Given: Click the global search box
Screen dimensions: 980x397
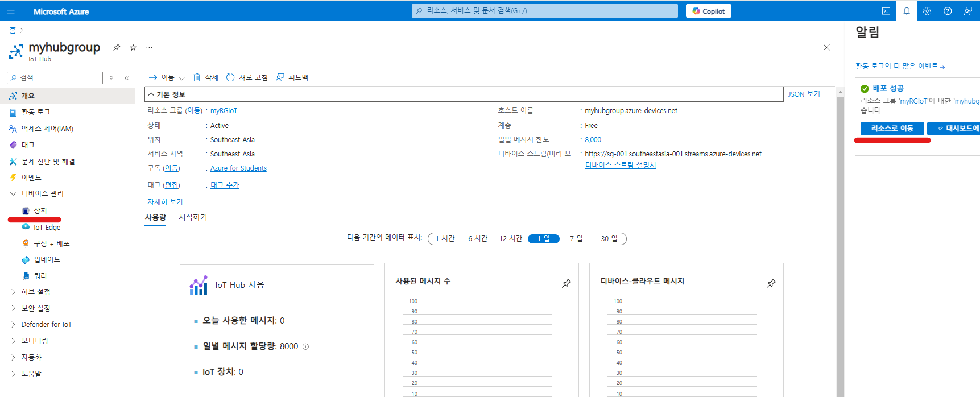Looking at the screenshot, I should [545, 11].
